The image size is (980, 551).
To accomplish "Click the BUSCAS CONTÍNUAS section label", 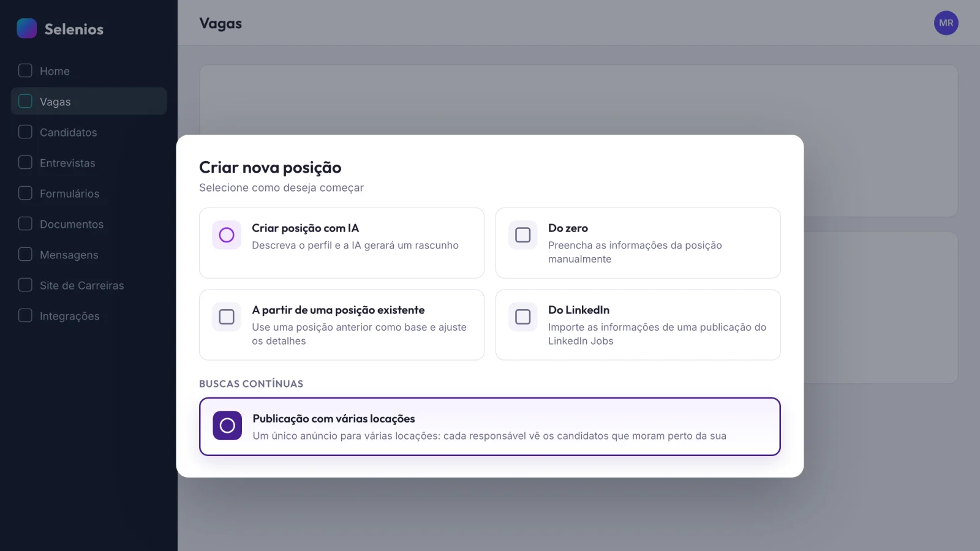I will pyautogui.click(x=251, y=384).
